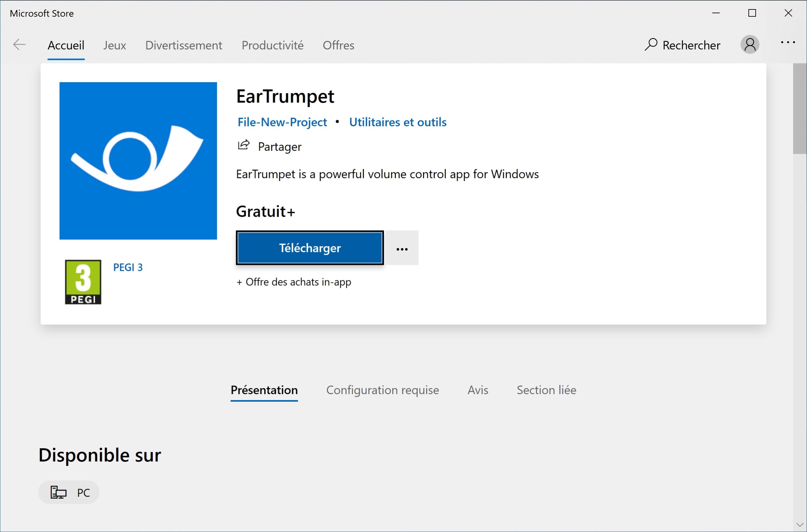Go to the Offres tab

pos(339,45)
